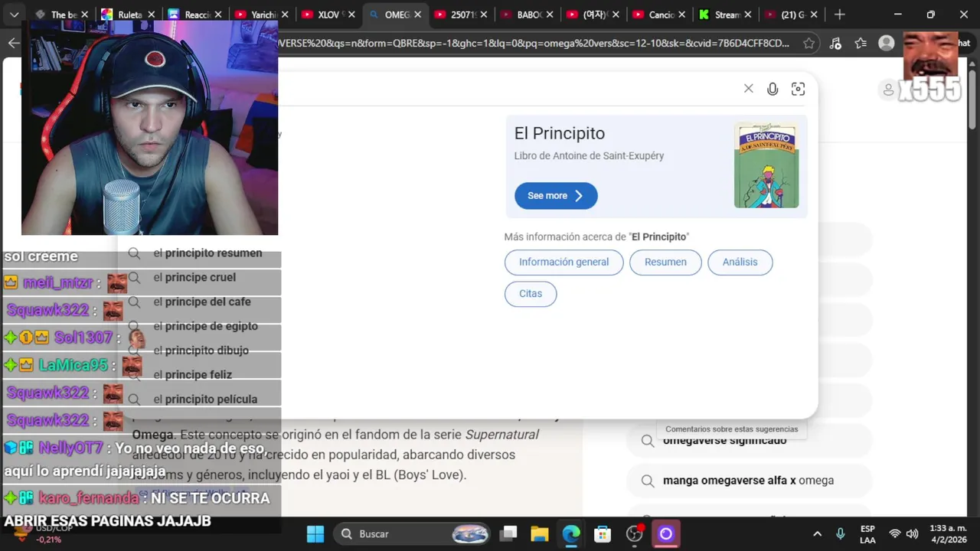Open the favorites list icon in browser toolbar

(861, 43)
